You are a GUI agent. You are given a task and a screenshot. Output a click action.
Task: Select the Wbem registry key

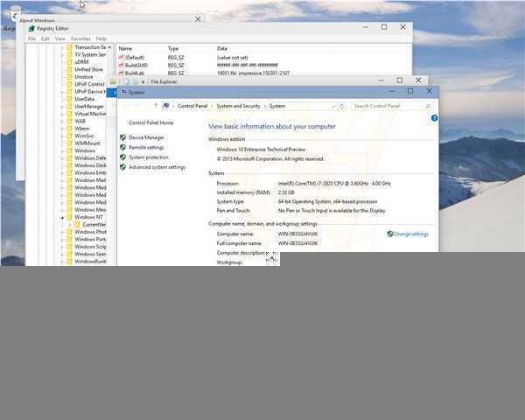[82, 129]
